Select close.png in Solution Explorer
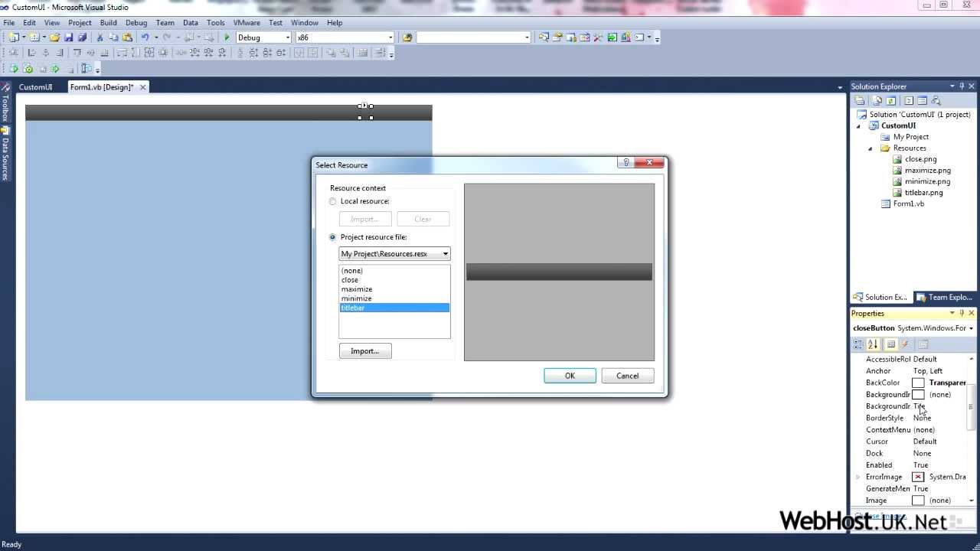The width and height of the screenshot is (980, 551). tap(920, 159)
